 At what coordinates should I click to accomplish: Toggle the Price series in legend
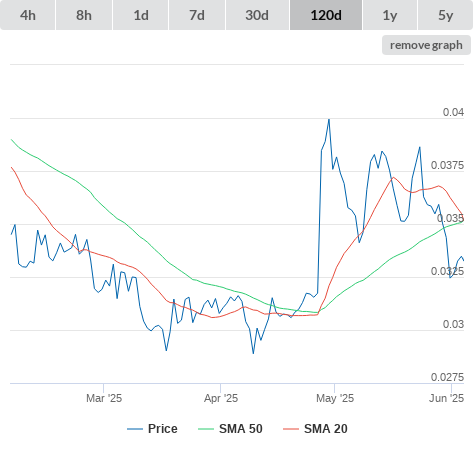coord(152,429)
